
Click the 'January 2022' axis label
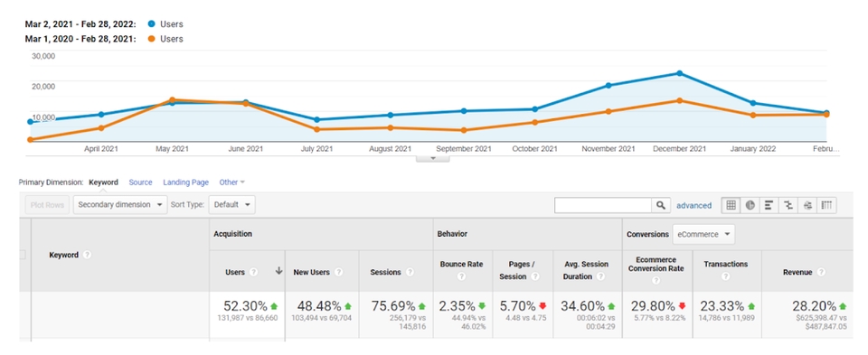[753, 149]
